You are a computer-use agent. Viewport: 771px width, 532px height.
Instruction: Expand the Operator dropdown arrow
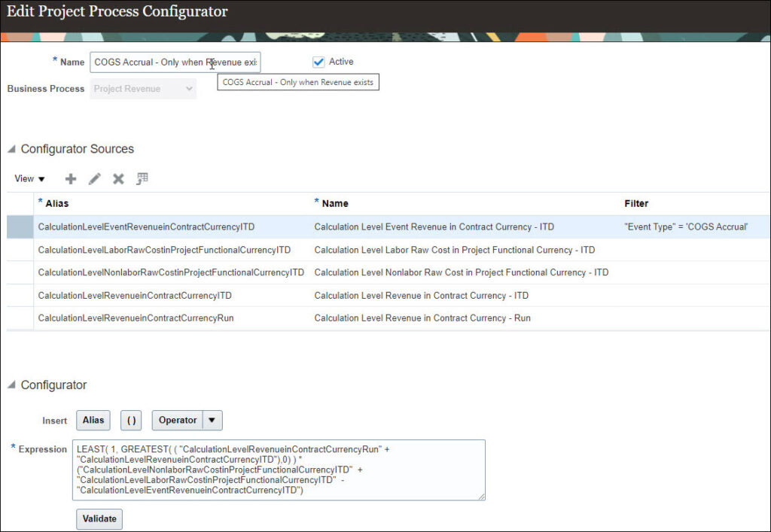click(213, 421)
